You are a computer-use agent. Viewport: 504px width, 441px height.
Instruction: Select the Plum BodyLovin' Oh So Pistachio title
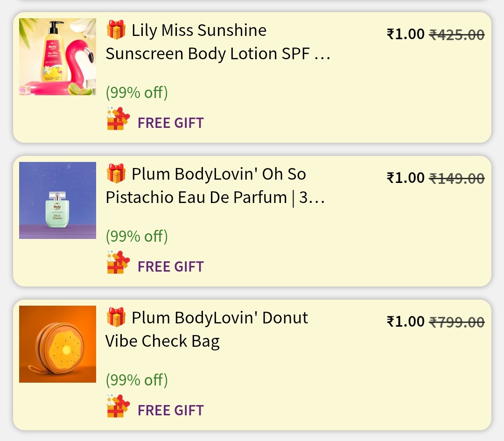pos(215,186)
